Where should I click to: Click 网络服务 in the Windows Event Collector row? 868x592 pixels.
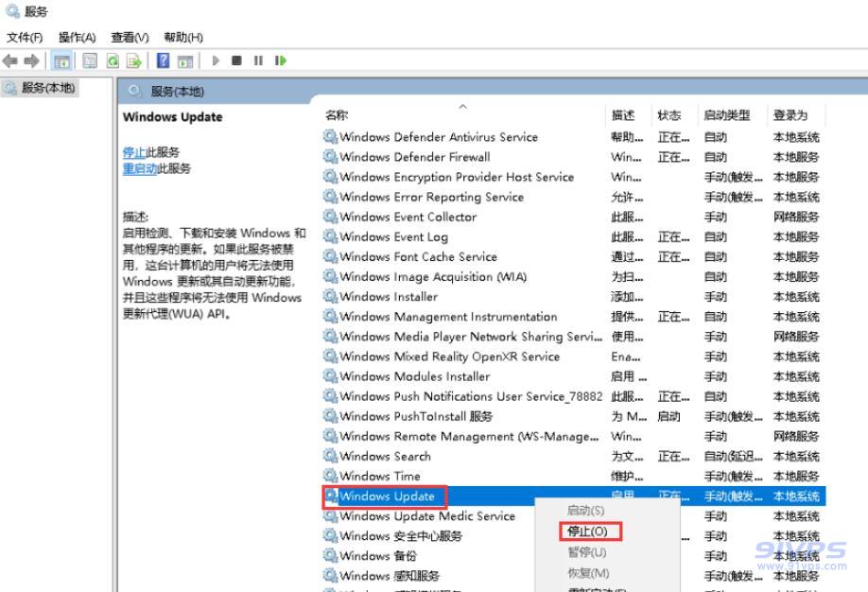796,217
